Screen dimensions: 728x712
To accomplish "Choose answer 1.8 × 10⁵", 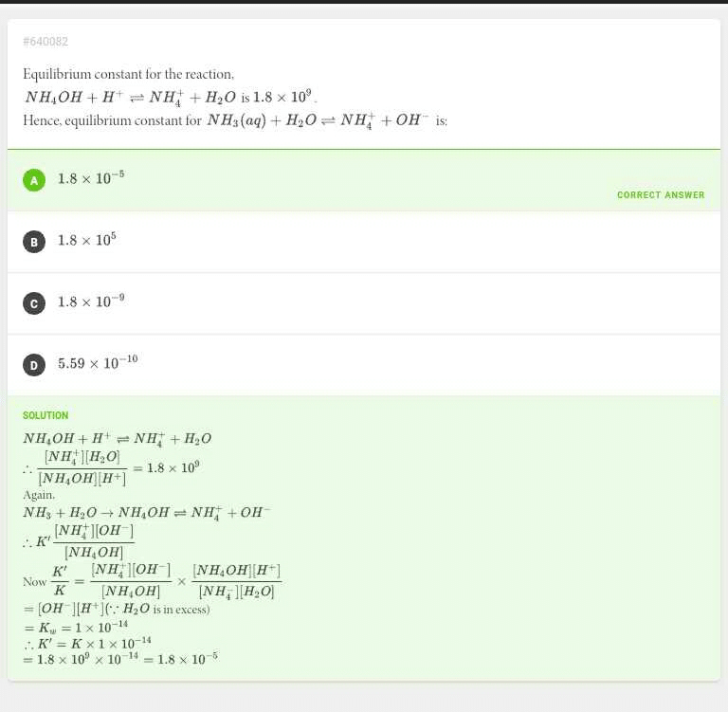I will tap(86, 240).
